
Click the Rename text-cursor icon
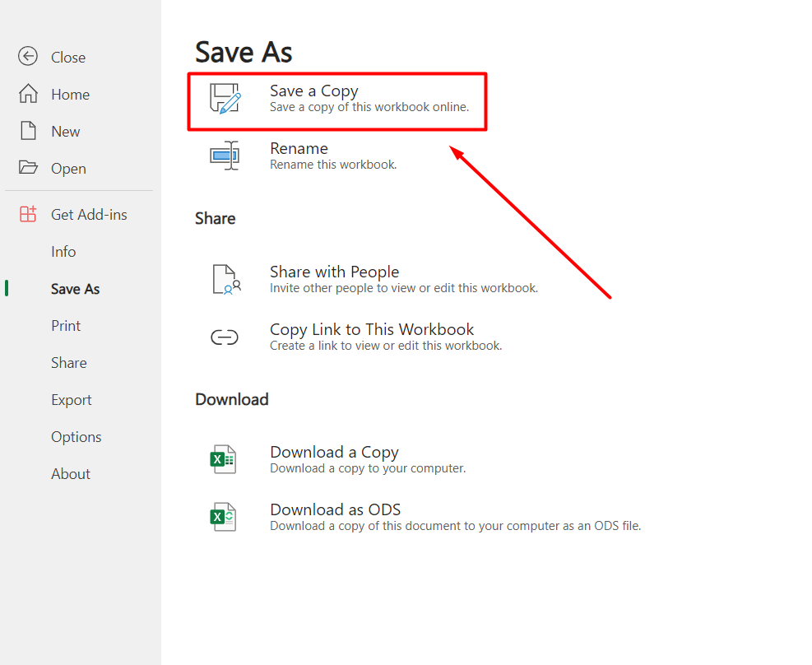pyautogui.click(x=225, y=156)
